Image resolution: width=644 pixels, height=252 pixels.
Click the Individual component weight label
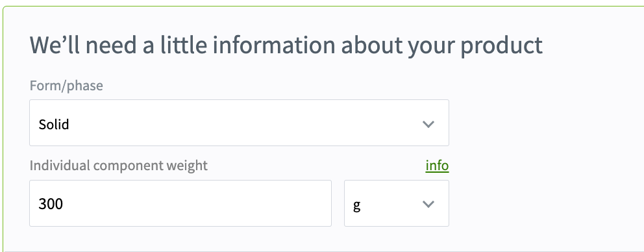pos(119,166)
